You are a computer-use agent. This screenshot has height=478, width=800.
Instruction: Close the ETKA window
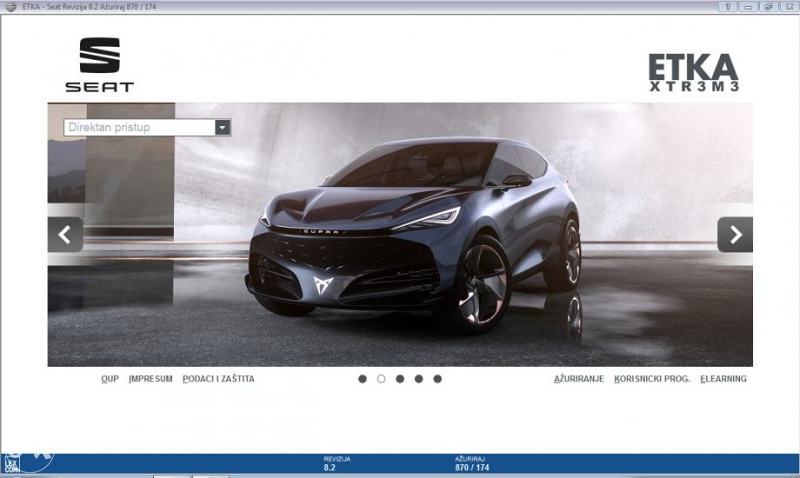[789, 7]
